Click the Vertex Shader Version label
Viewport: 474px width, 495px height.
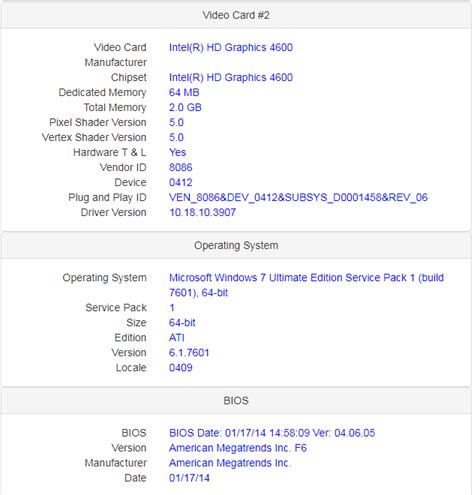pos(94,138)
